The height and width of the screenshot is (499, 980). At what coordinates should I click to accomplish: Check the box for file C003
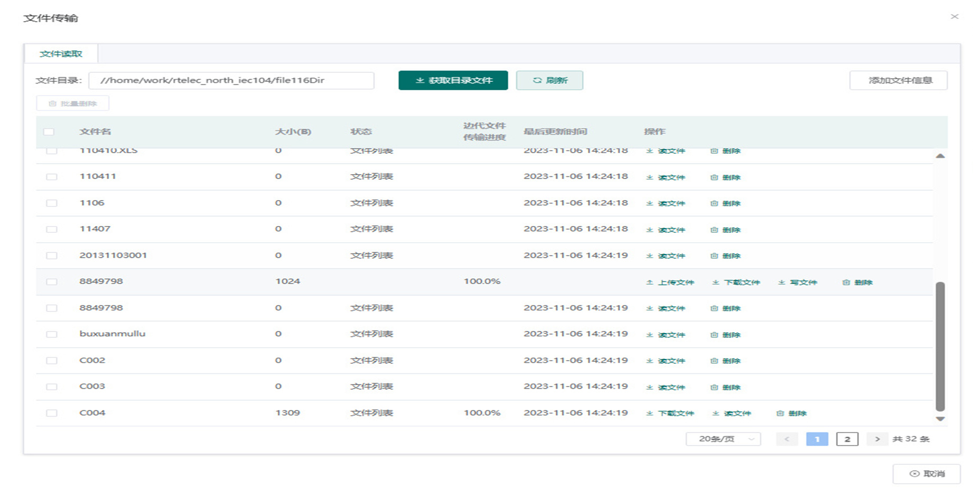point(51,387)
